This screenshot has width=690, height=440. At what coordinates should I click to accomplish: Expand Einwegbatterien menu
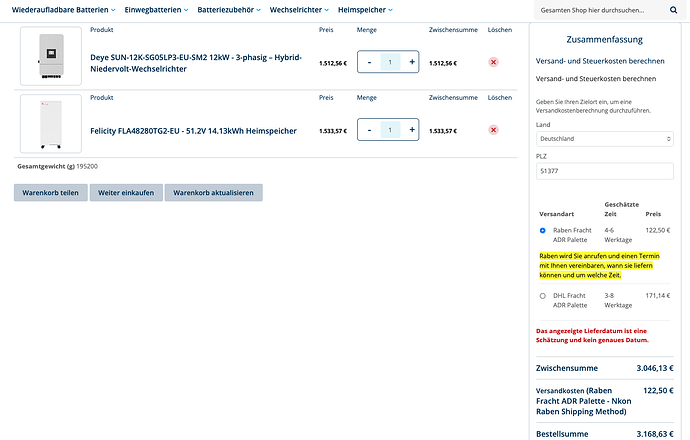click(156, 10)
